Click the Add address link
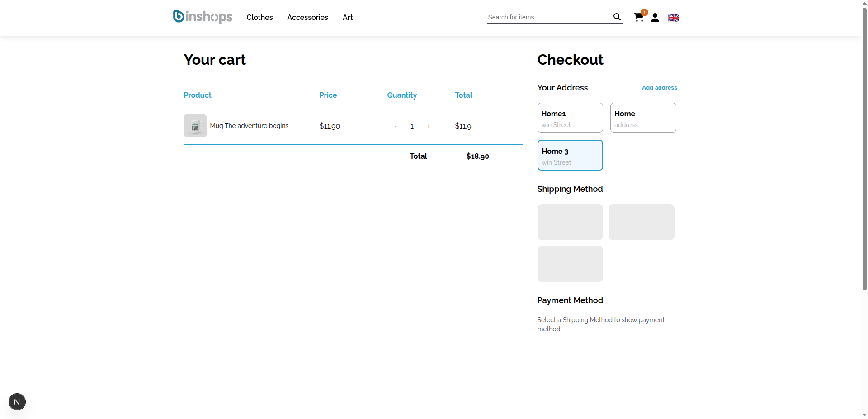Screen dimensions: 868x419 (x=659, y=88)
